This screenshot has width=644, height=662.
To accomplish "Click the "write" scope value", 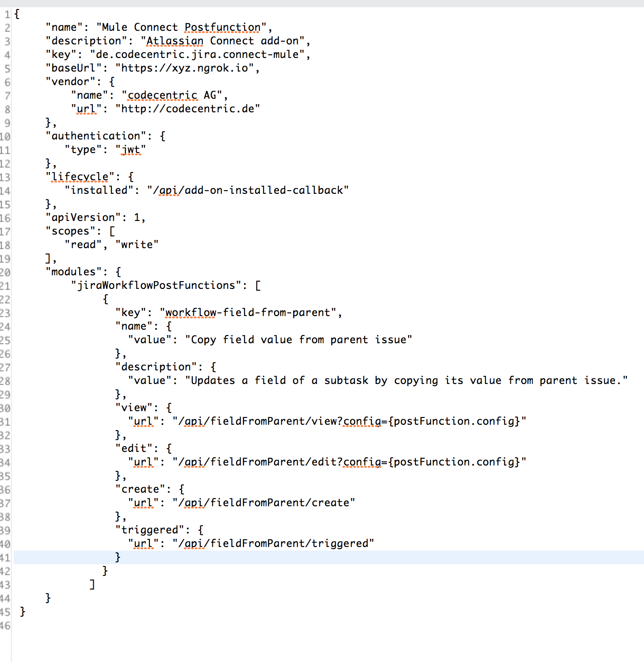I will click(x=137, y=245).
